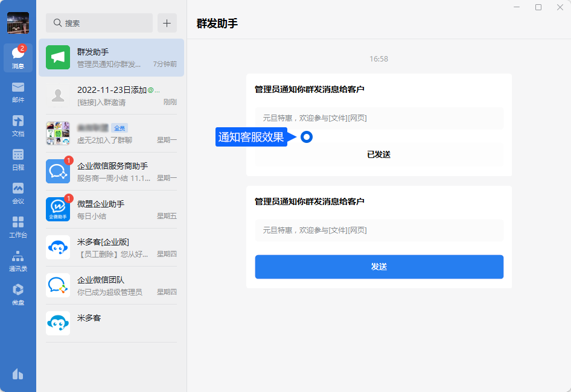Click the 元旦特惠 preview in the sent card
This screenshot has width=571, height=392.
[379, 118]
